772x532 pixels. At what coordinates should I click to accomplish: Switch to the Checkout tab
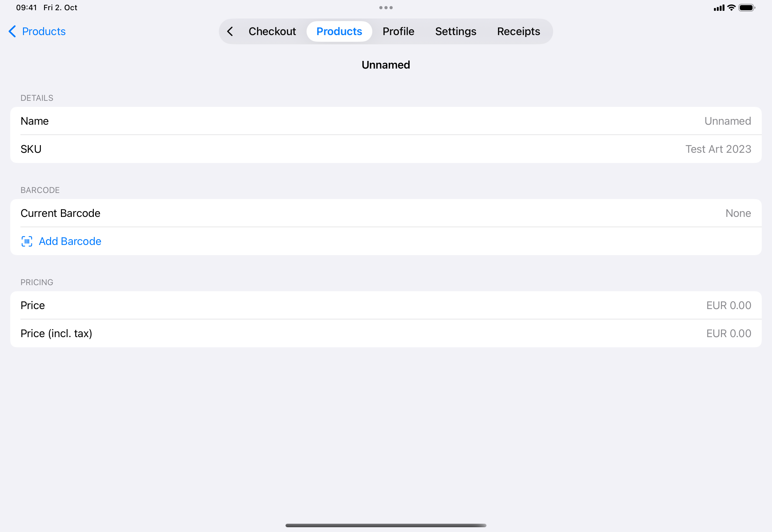[x=272, y=31]
